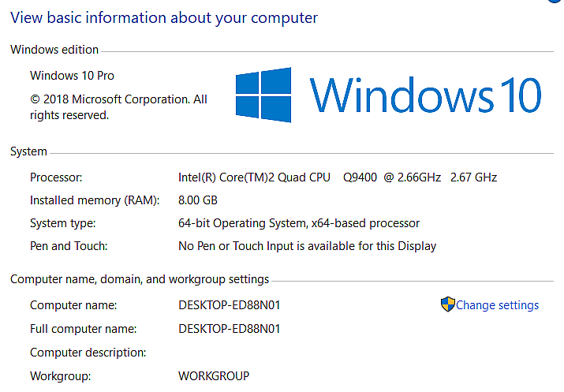564x392 pixels.
Task: Select the '© 2018 Microsoft Corporation' copyright text
Action: click(x=118, y=107)
